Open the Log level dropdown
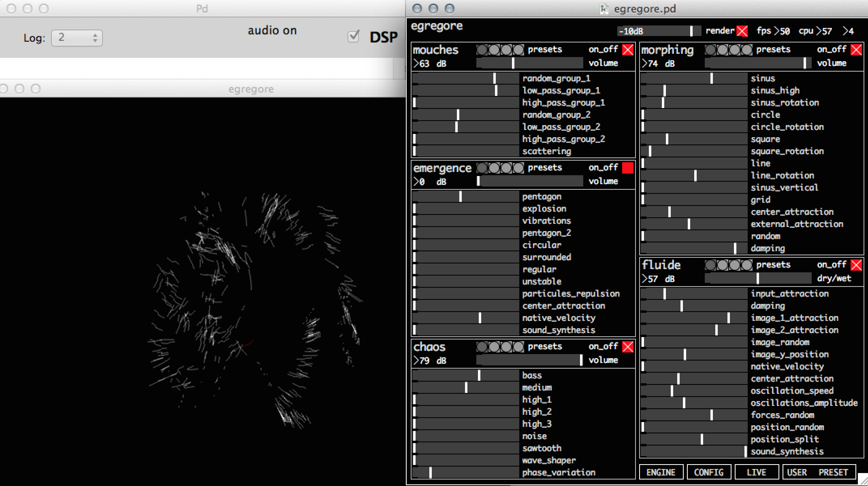This screenshot has width=868, height=486. point(77,38)
